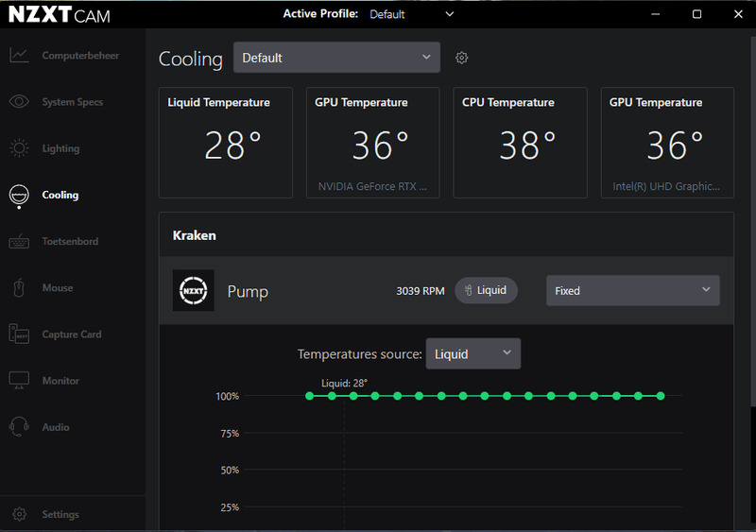Expand the Temperatures source Liquid dropdown
Image resolution: width=756 pixels, height=532 pixels.
click(473, 353)
